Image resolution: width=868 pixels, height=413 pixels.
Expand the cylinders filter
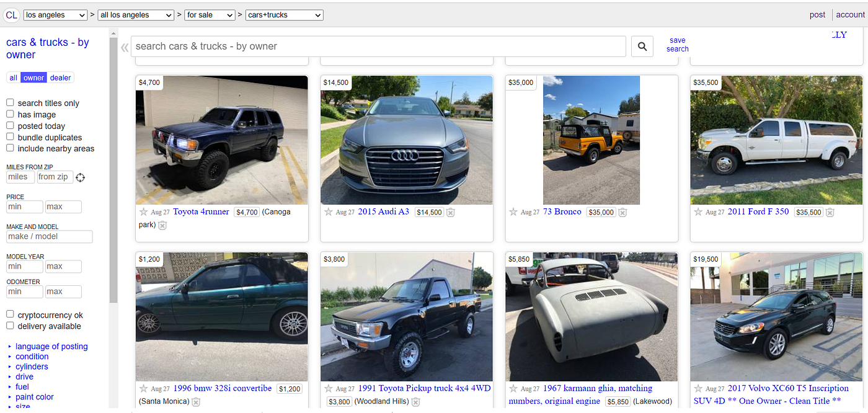point(32,366)
